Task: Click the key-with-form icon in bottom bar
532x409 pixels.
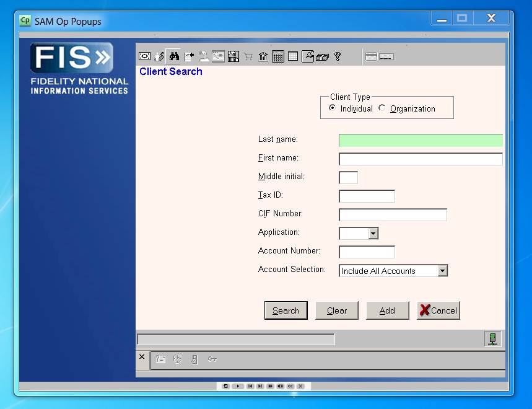Action: point(160,359)
